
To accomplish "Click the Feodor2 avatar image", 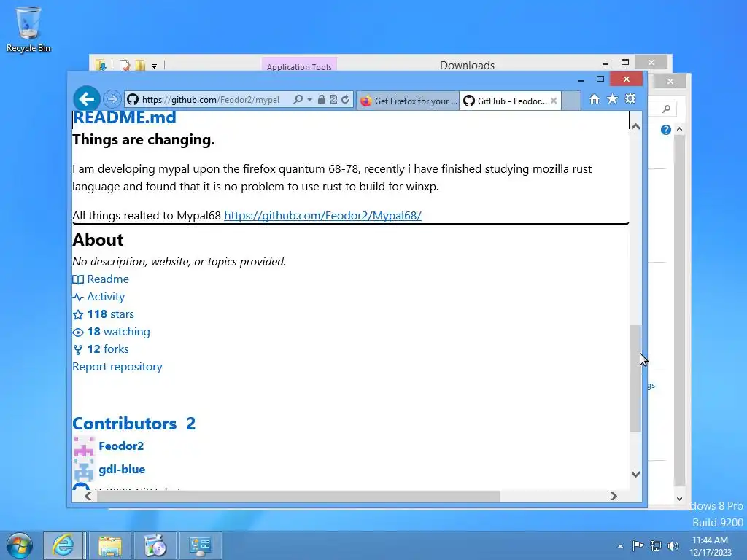I will coord(84,447).
